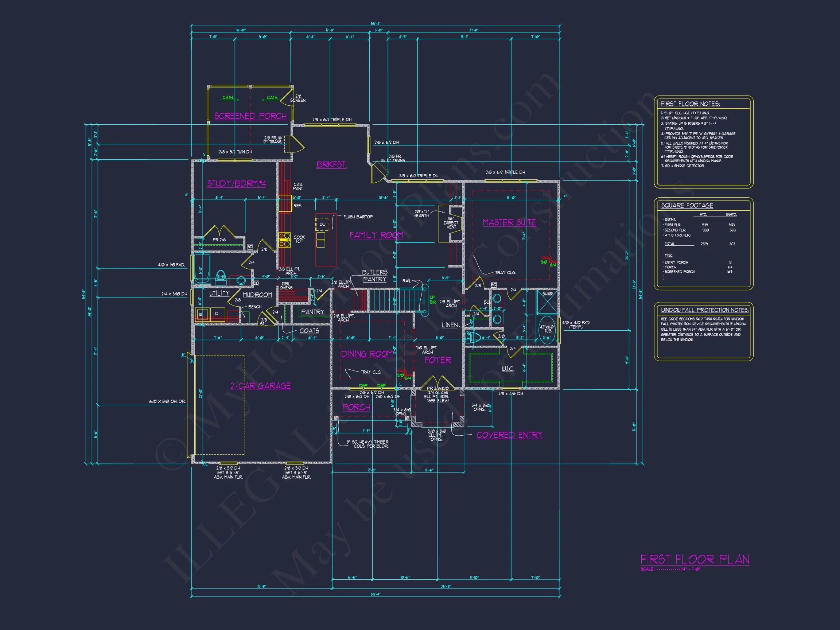Click the 2-CAR GARAGE label

coord(261,386)
